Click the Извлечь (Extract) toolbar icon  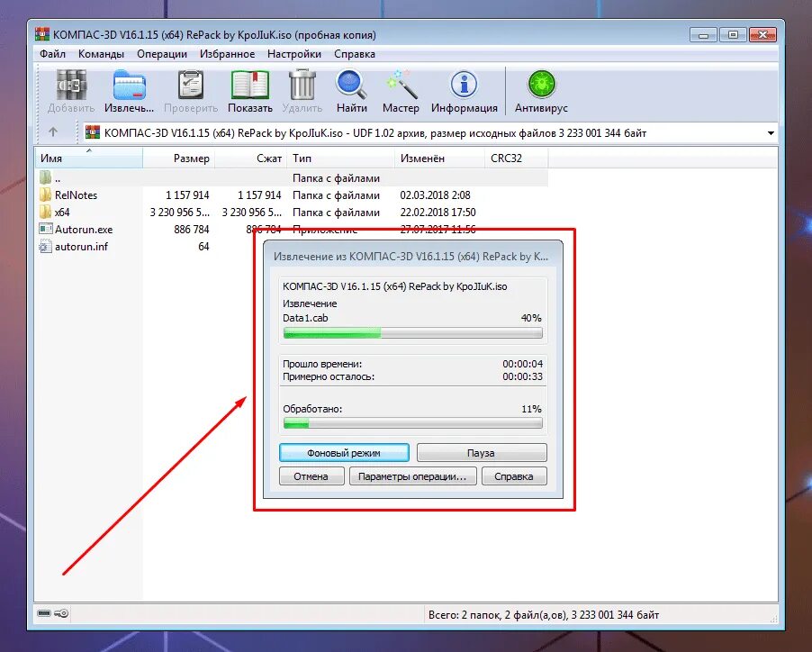pyautogui.click(x=129, y=85)
